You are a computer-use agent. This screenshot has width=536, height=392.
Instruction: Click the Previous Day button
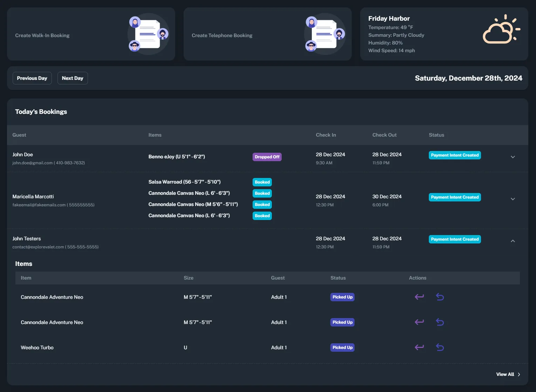click(32, 78)
